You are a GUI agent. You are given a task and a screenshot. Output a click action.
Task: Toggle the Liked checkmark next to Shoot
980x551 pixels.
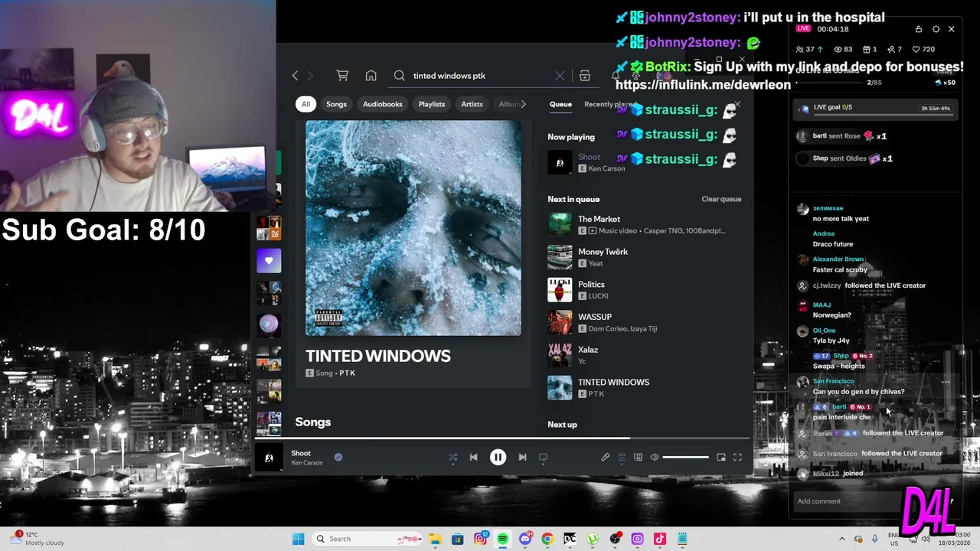(338, 457)
